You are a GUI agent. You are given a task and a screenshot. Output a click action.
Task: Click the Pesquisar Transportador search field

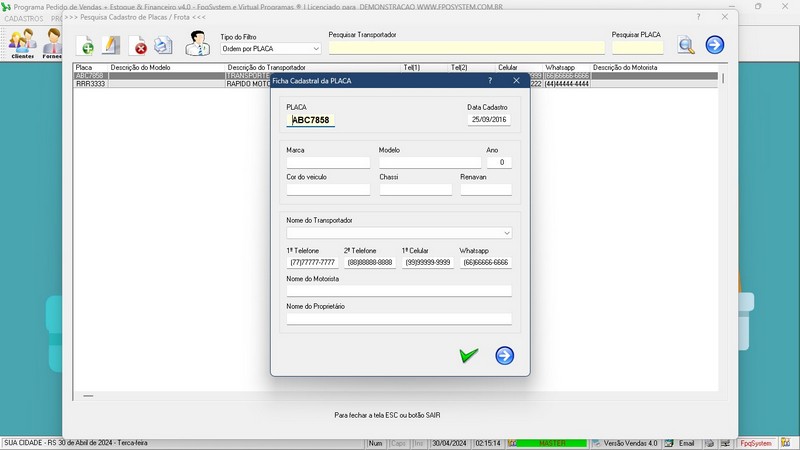(466, 48)
